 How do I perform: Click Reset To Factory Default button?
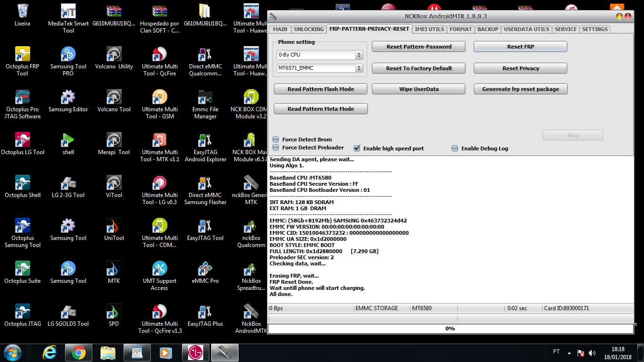click(419, 68)
